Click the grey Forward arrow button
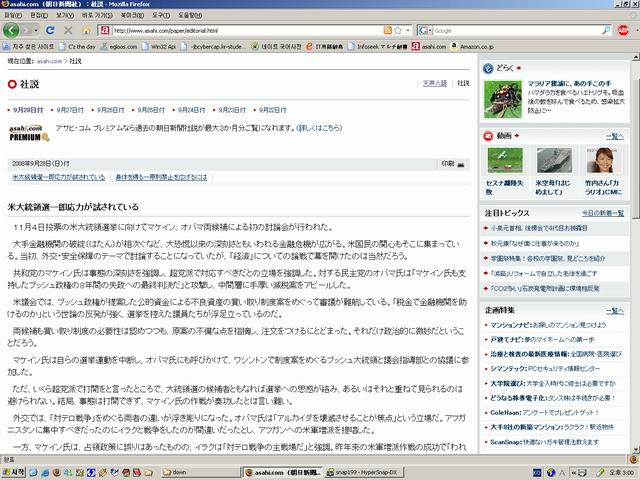This screenshot has height=480, width=640. tap(27, 31)
